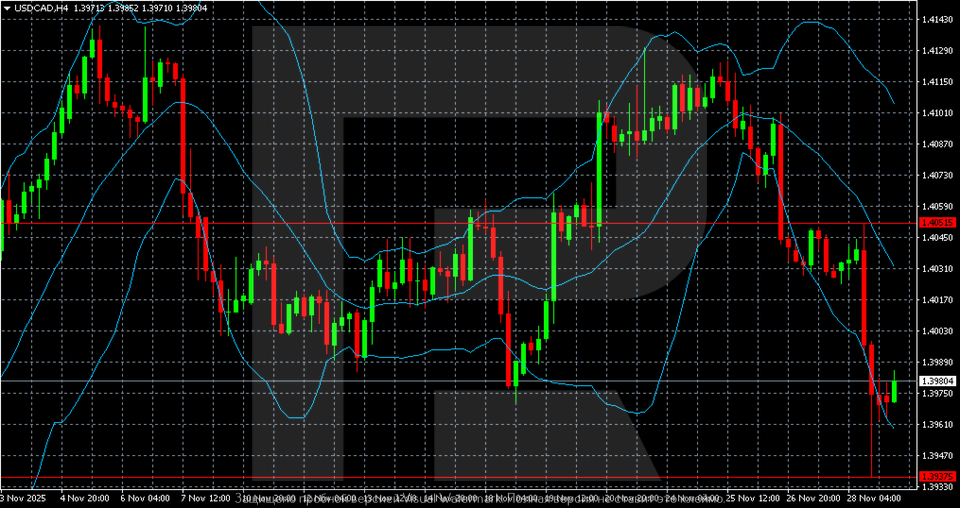This screenshot has width=960, height=508.
Task: Click the USDCAD,H4 chart title text
Action: pyautogui.click(x=41, y=7)
